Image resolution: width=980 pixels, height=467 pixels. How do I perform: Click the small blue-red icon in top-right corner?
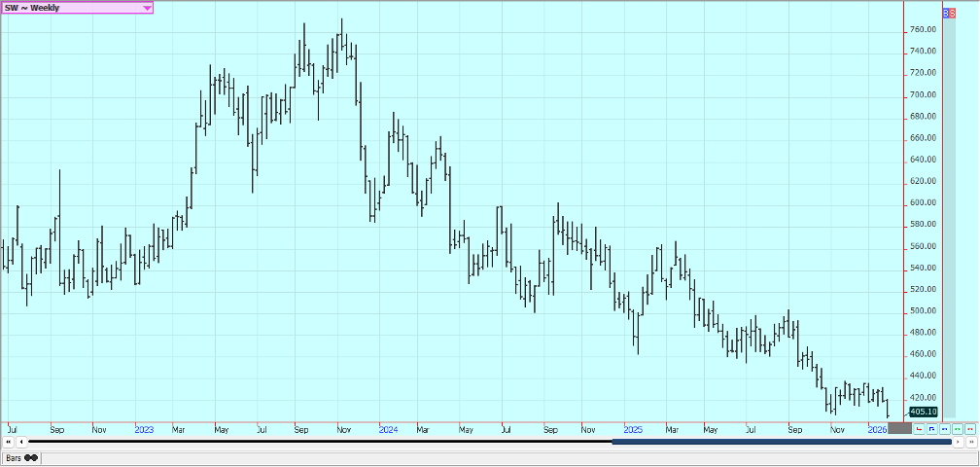949,14
